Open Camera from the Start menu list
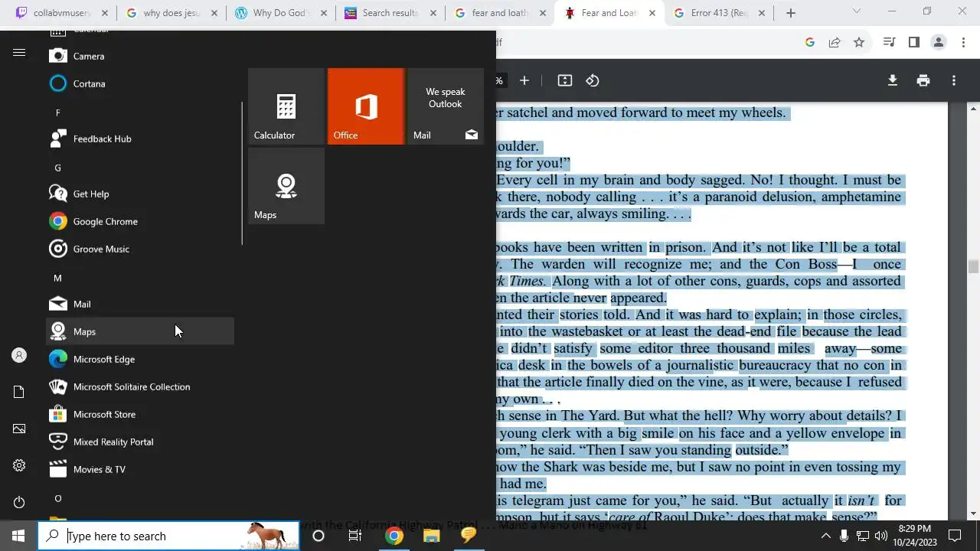 [140, 56]
